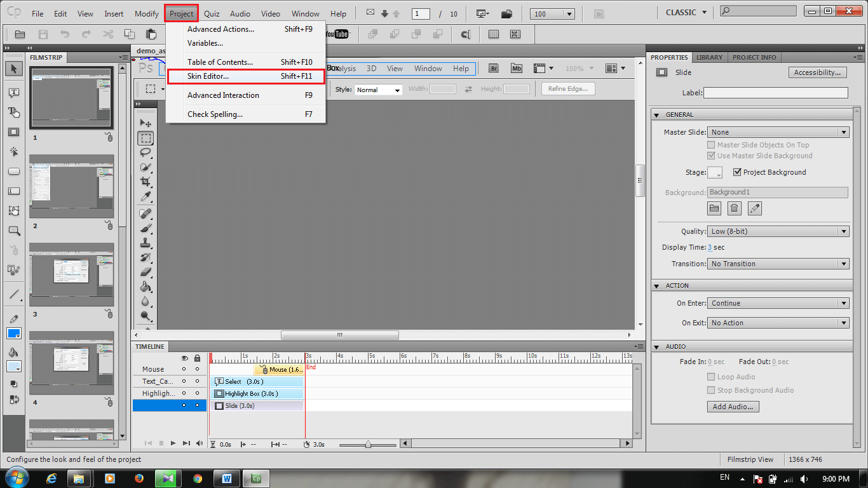This screenshot has width=868, height=488.
Task: Toggle visibility dot for Mouse timeline row
Action: click(x=185, y=369)
